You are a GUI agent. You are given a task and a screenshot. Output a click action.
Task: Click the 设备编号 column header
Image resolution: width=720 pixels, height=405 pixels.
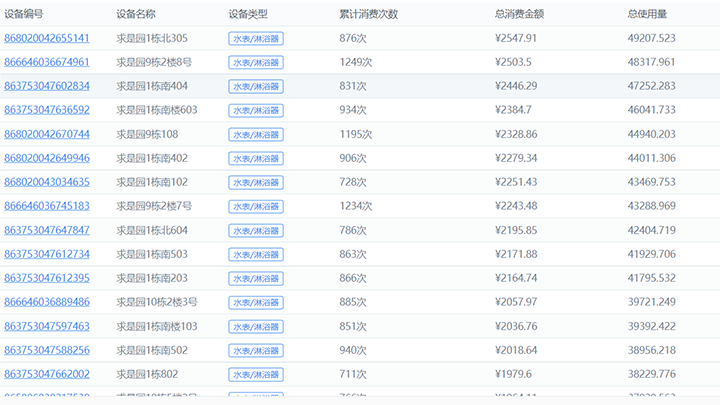pyautogui.click(x=23, y=14)
